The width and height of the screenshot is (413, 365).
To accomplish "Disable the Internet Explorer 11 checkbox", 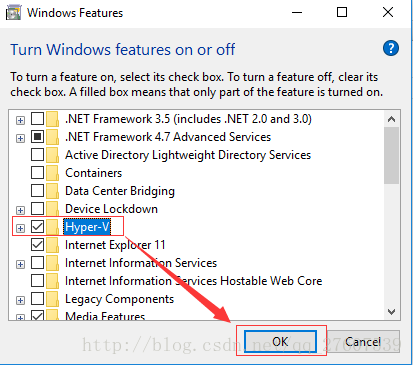I will 37,245.
